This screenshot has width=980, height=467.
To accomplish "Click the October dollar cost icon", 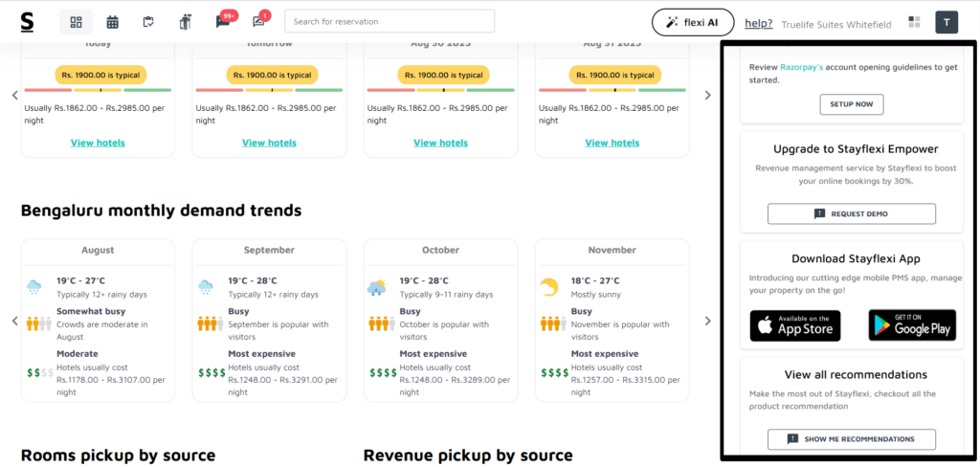I will tap(383, 373).
